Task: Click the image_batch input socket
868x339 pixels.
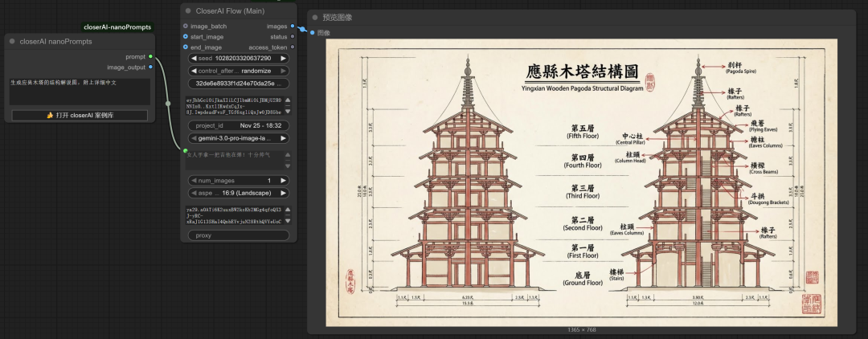Action: [186, 27]
